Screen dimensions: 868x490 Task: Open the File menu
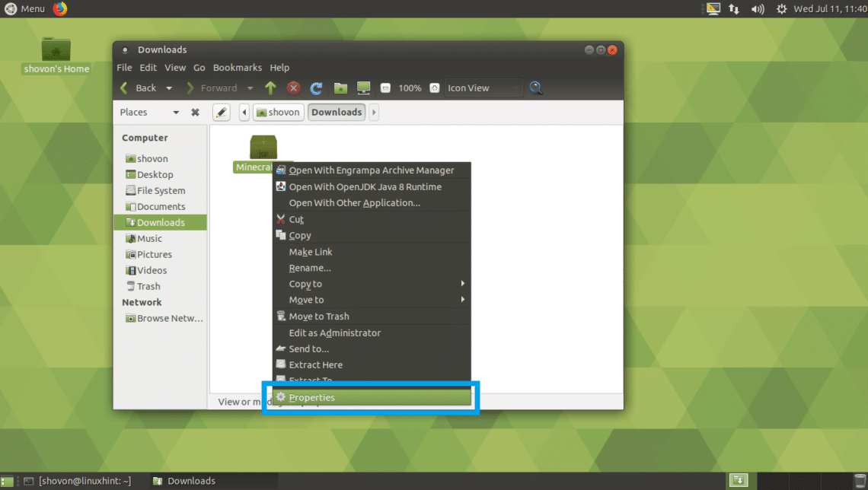(125, 68)
